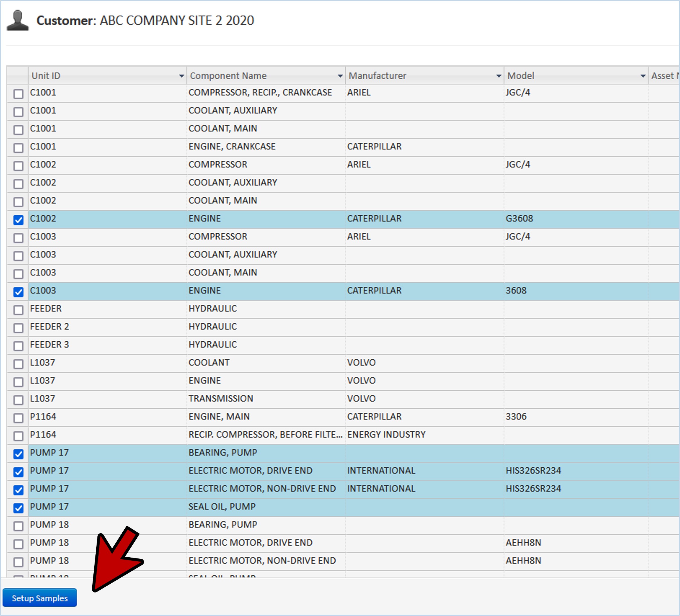
Task: Check the L1037 TRANSMISSION row checkbox
Action: tap(19, 400)
